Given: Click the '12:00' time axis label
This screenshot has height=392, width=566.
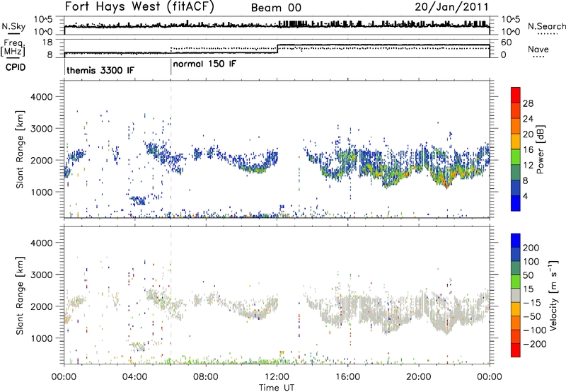Looking at the screenshot, I should tap(276, 376).
